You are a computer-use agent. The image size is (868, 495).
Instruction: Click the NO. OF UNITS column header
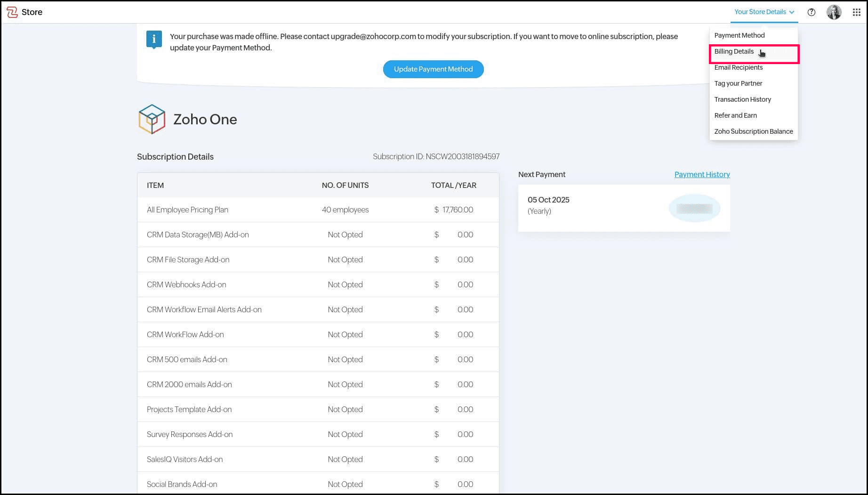pos(345,185)
